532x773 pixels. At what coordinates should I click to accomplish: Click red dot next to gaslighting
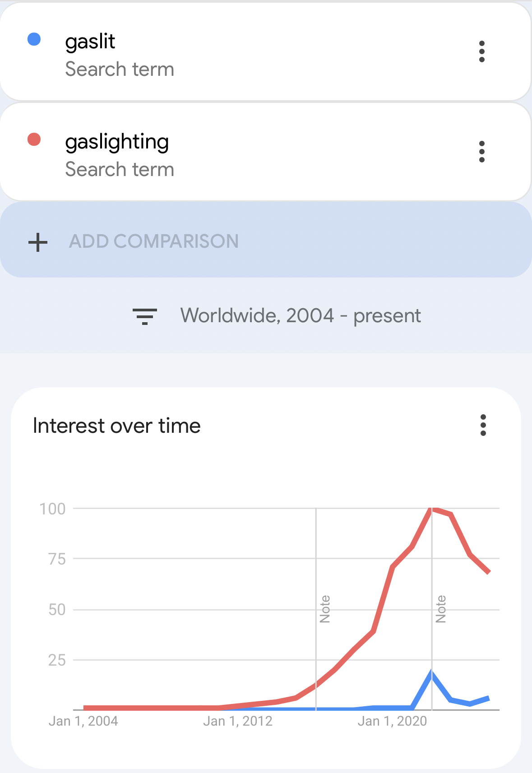(x=34, y=140)
